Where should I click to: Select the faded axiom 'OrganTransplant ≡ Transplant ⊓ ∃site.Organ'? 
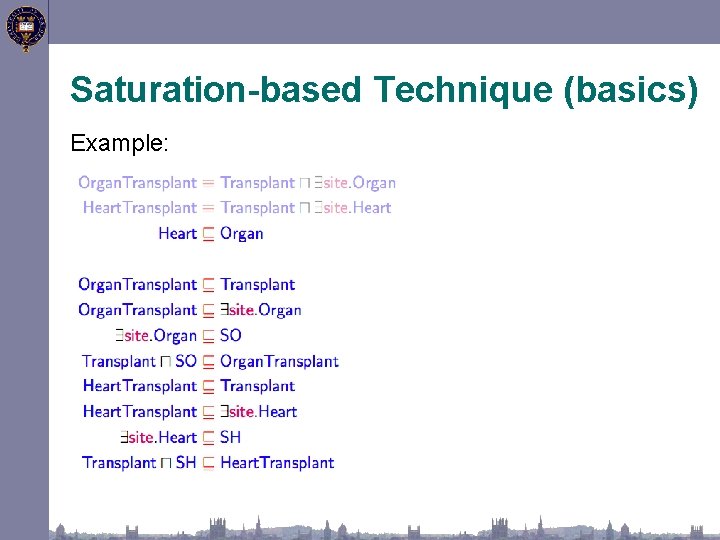[x=237, y=183]
